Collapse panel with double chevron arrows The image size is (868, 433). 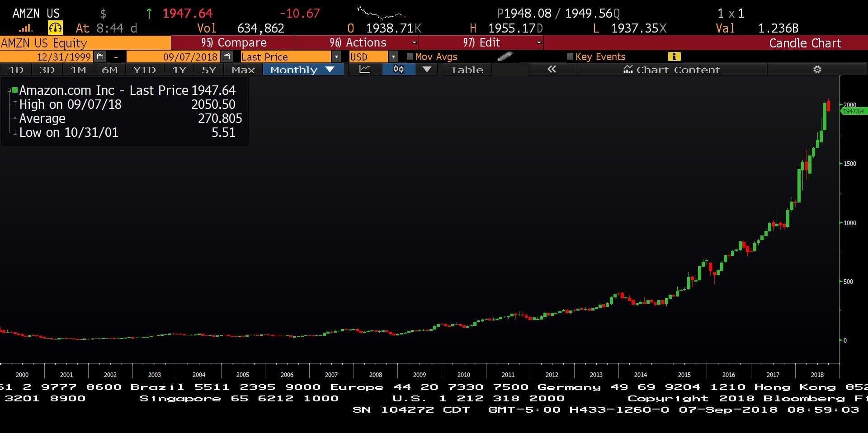tap(552, 70)
